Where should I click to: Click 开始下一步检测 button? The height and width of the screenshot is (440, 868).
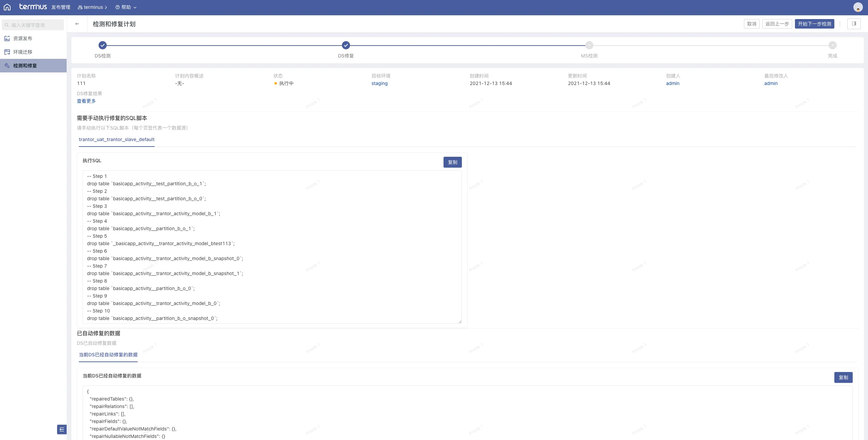click(x=814, y=24)
